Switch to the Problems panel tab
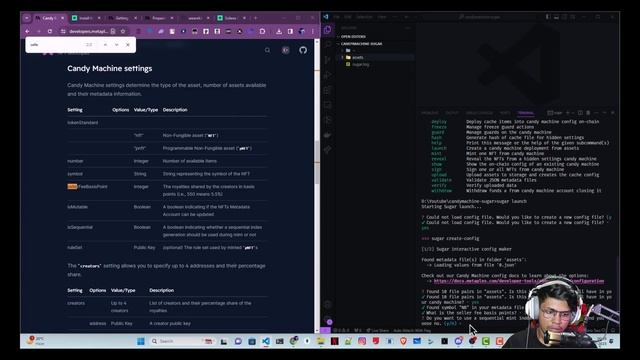 point(430,113)
